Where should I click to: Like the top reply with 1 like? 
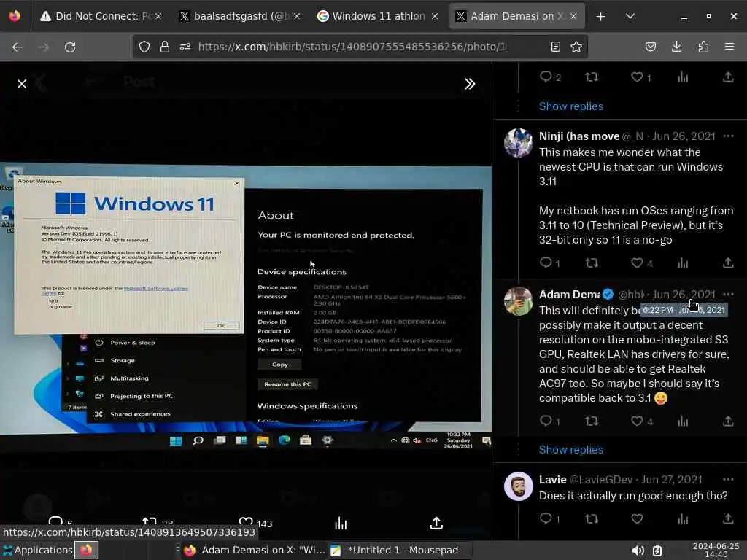coord(637,77)
